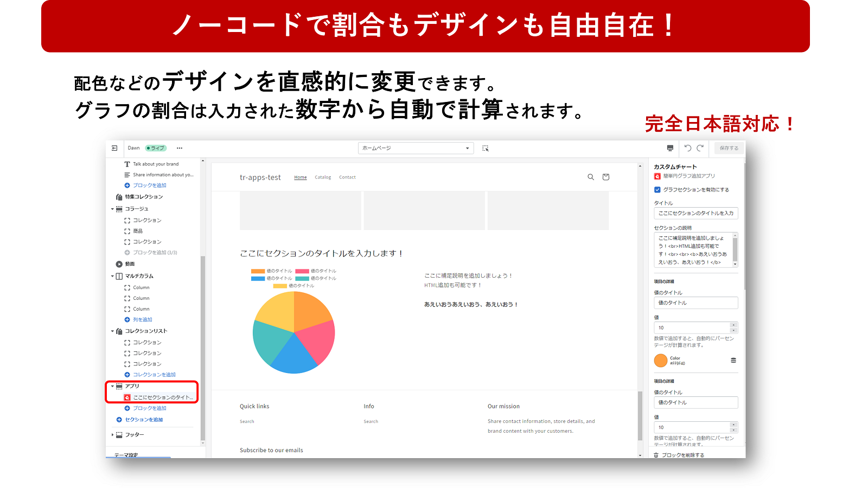Image resolution: width=868 pixels, height=488 pixels.
Task: Increase first 値 with stepper up arrow
Action: (x=733, y=325)
